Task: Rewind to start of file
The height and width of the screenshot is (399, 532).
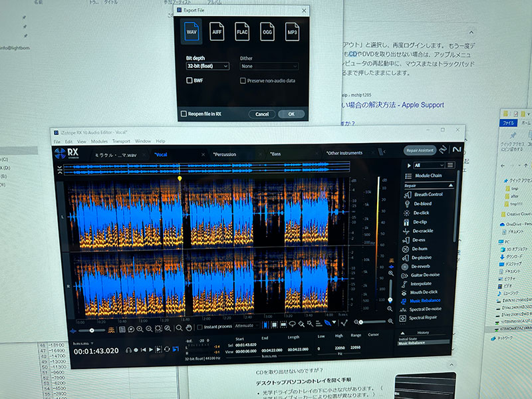Action: pos(144,350)
